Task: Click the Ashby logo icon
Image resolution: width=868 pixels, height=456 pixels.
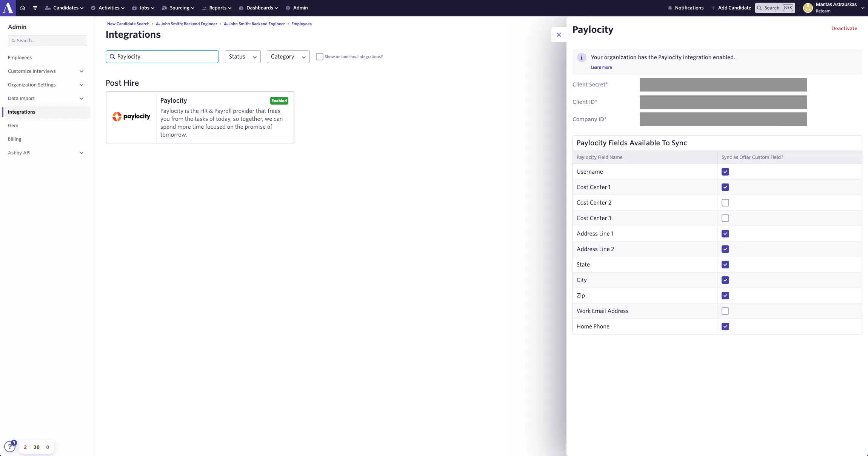Action: coord(8,8)
